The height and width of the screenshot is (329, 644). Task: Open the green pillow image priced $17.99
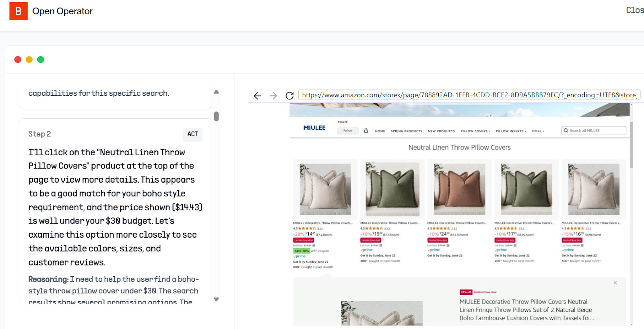coord(526,189)
